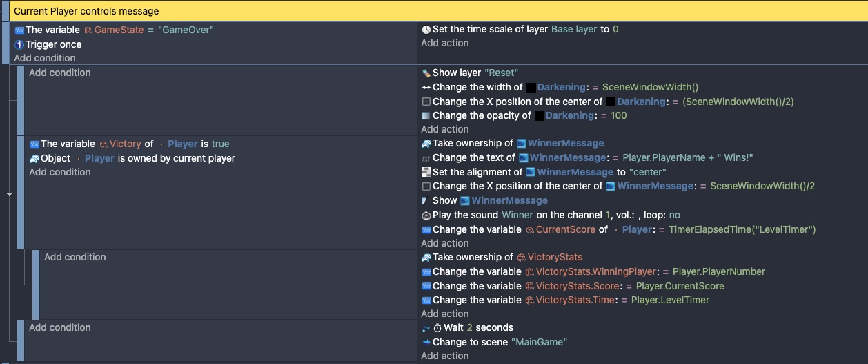The width and height of the screenshot is (868, 364).
Task: Click the width arrows icon beside Change the width of Darkening
Action: click(426, 88)
